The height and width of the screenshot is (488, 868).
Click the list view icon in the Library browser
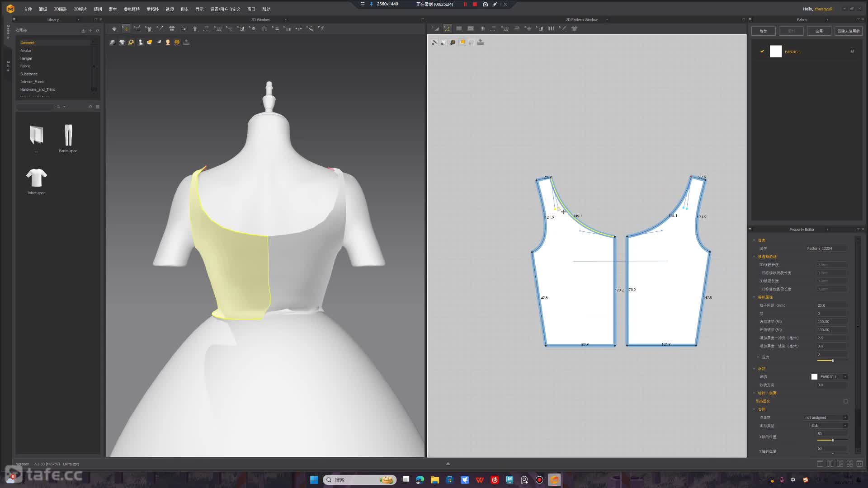pyautogui.click(x=98, y=107)
